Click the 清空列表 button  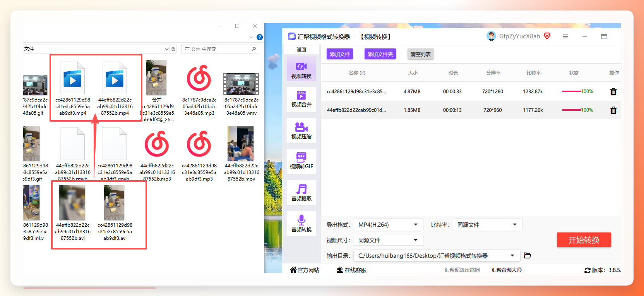click(421, 54)
